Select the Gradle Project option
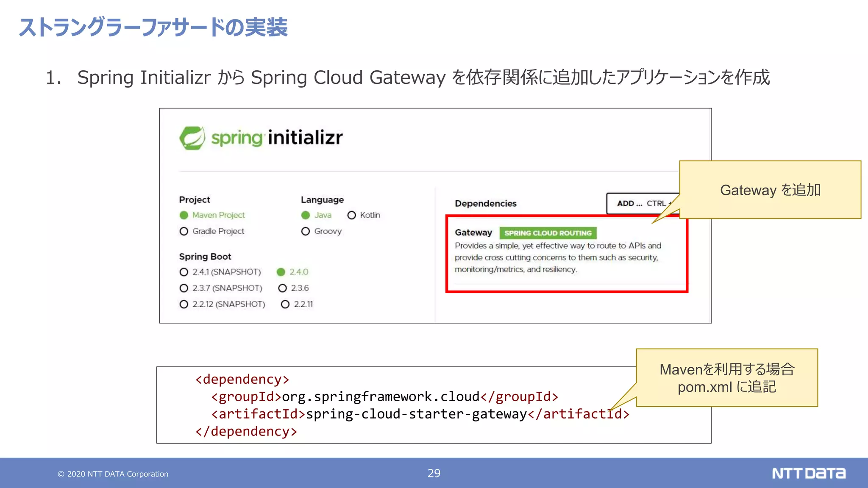This screenshot has width=868, height=488. [184, 231]
